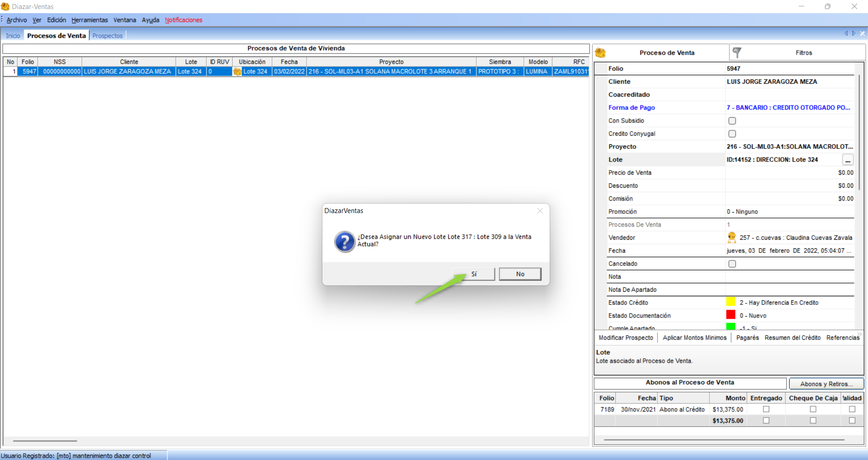Select the table cell 'LUIS JORGE ZARAGOZA MEZA'

[129, 71]
